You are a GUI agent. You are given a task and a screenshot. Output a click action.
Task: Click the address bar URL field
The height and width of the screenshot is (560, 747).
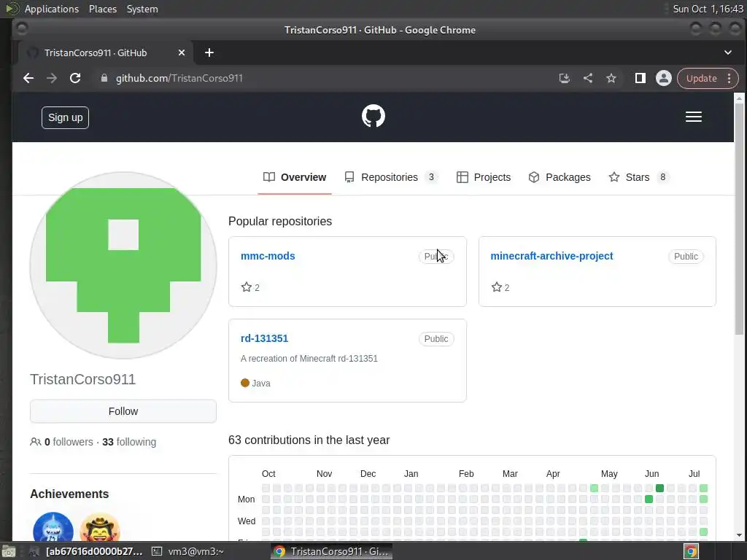click(x=324, y=78)
